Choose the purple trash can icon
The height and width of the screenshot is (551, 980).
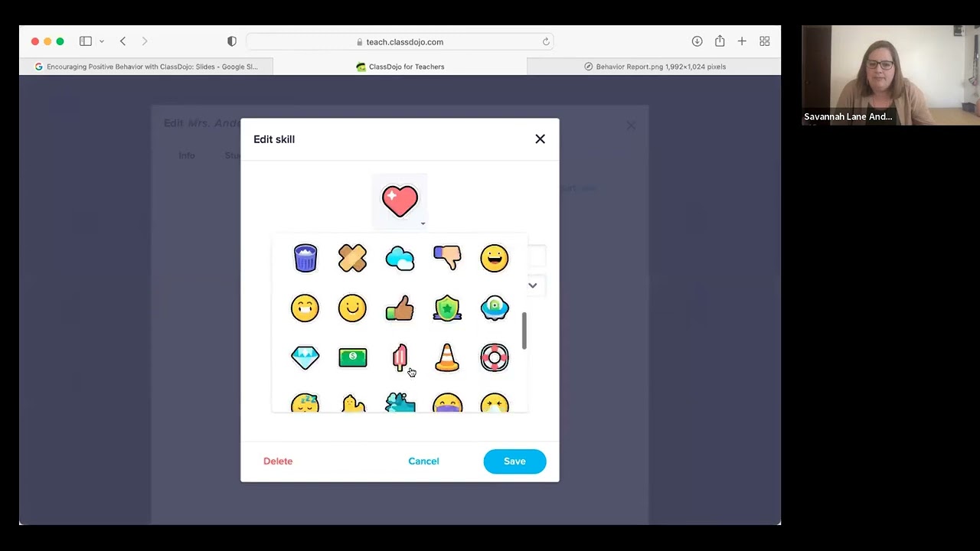305,258
